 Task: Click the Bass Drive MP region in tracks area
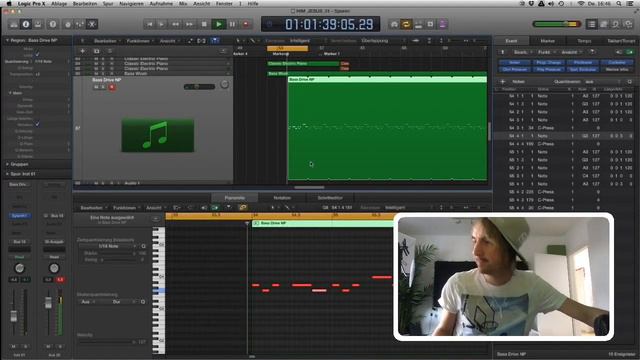[x=387, y=129]
